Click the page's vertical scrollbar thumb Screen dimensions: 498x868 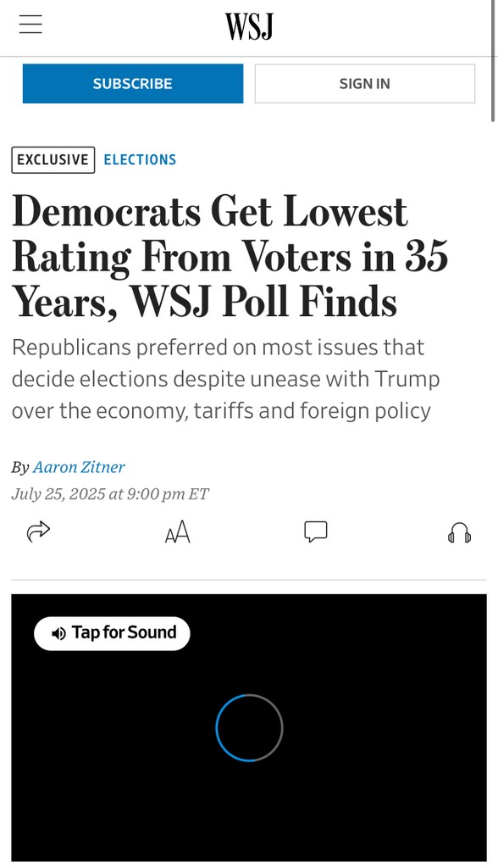pyautogui.click(x=493, y=61)
